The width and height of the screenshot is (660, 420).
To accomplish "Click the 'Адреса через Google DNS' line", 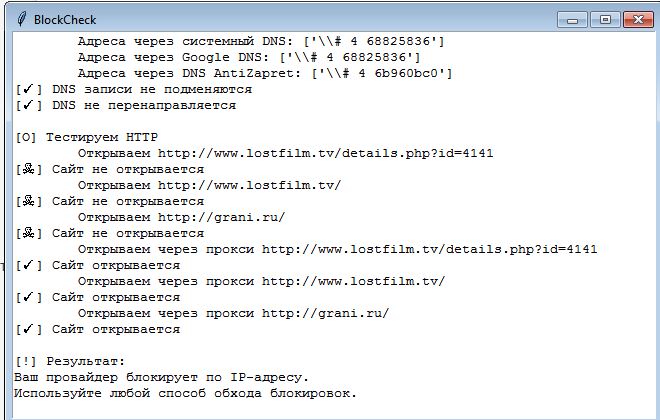I will [249, 57].
